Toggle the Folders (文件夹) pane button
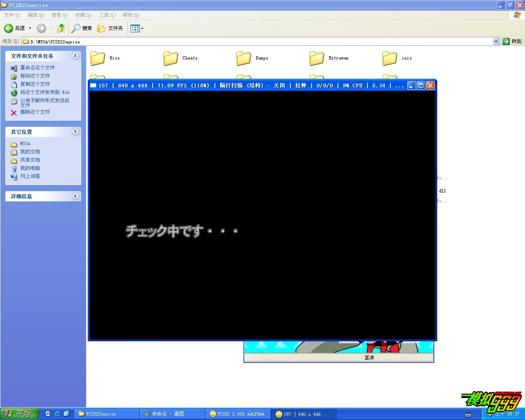Image resolution: width=525 pixels, height=420 pixels. (x=110, y=28)
